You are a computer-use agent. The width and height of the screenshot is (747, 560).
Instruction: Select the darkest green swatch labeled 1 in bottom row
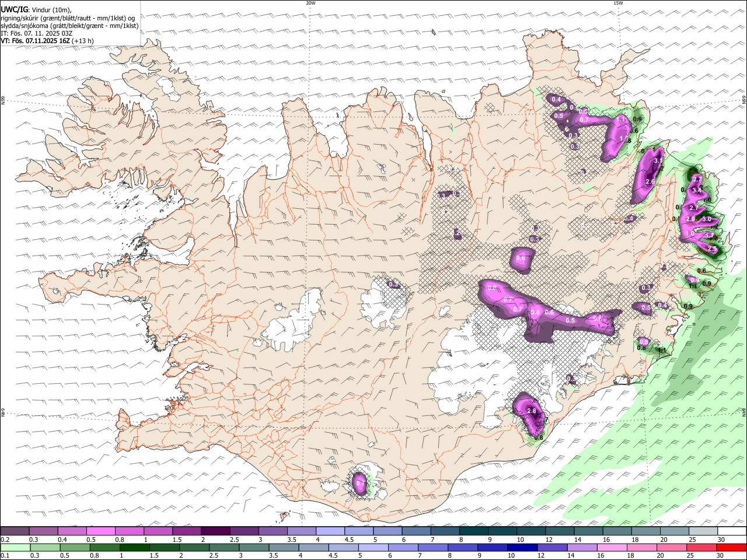click(x=134, y=547)
